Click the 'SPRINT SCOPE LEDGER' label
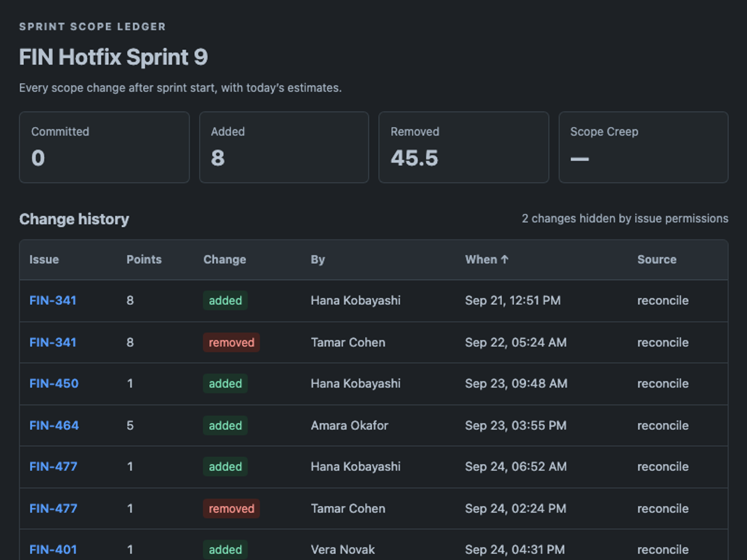Image resolution: width=747 pixels, height=560 pixels. click(x=93, y=27)
